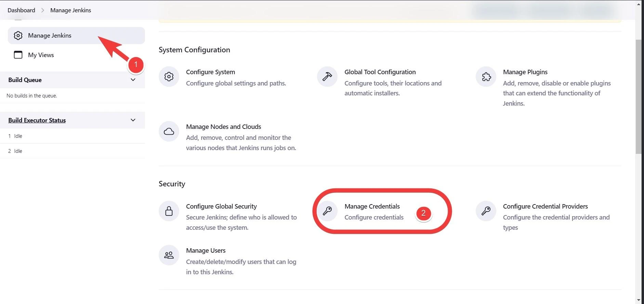Click the breadcrumb separator arrow after Dashboard
The height and width of the screenshot is (304, 644).
[x=43, y=10]
